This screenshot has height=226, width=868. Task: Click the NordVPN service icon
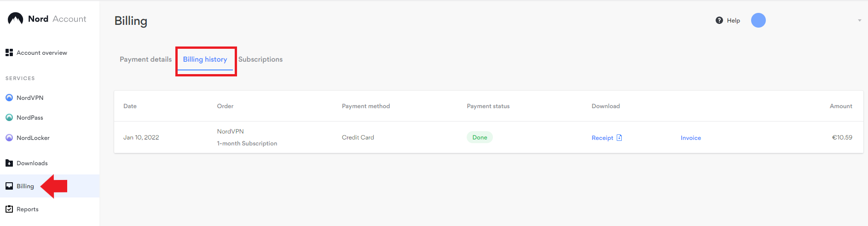[9, 98]
